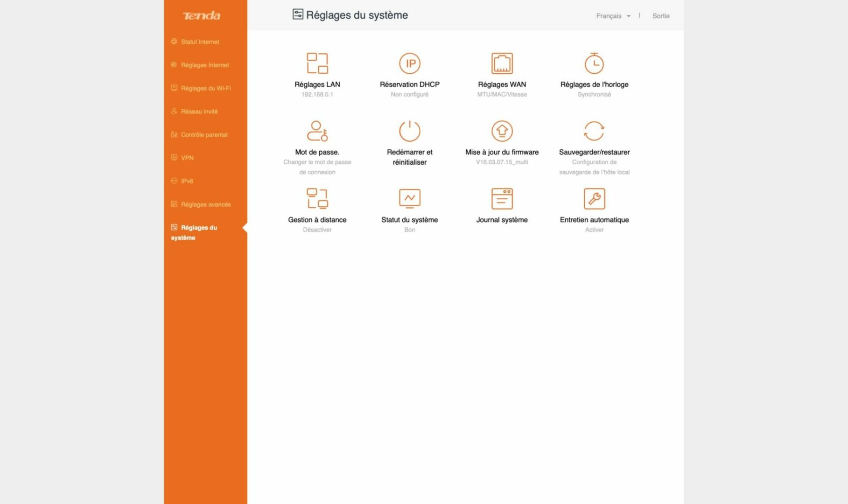This screenshot has width=848, height=504.
Task: Open the Réglages LAN icon
Action: click(317, 63)
